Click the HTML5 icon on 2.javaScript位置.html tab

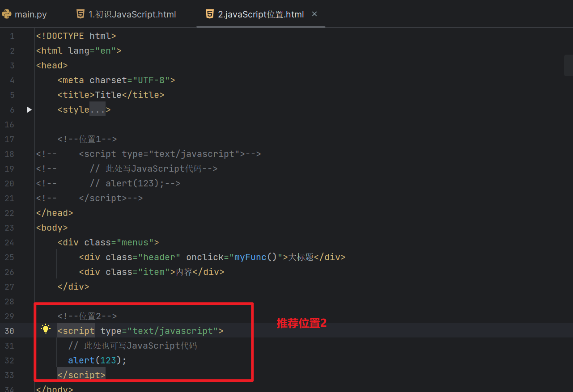click(x=210, y=14)
